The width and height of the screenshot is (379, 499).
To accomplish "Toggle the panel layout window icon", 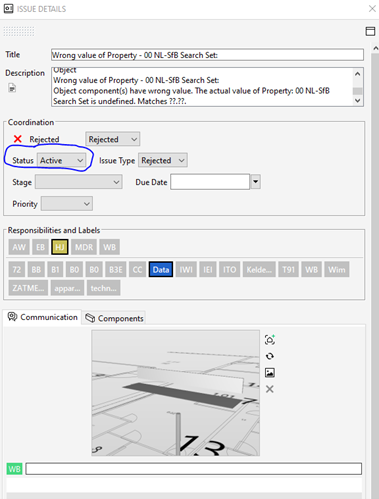I will [370, 31].
